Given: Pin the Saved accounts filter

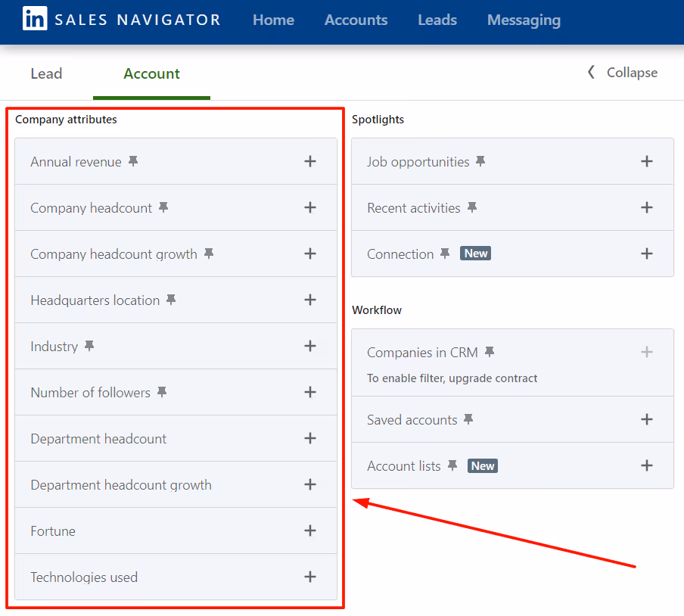Looking at the screenshot, I should point(469,418).
